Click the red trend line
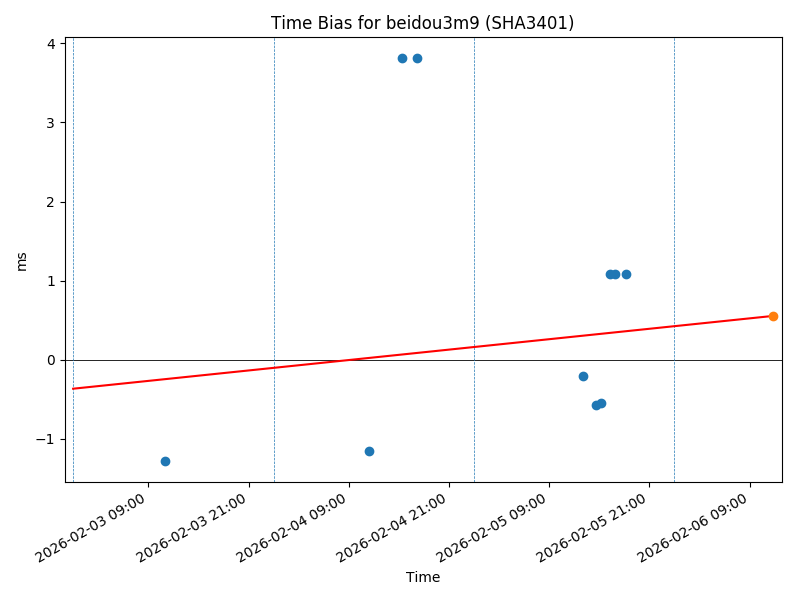The height and width of the screenshot is (600, 800). tap(200, 374)
